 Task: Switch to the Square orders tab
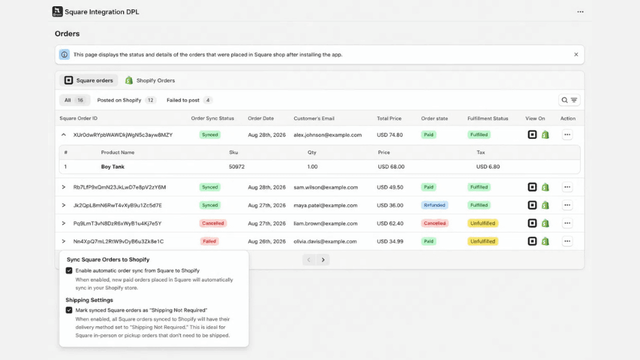89,80
